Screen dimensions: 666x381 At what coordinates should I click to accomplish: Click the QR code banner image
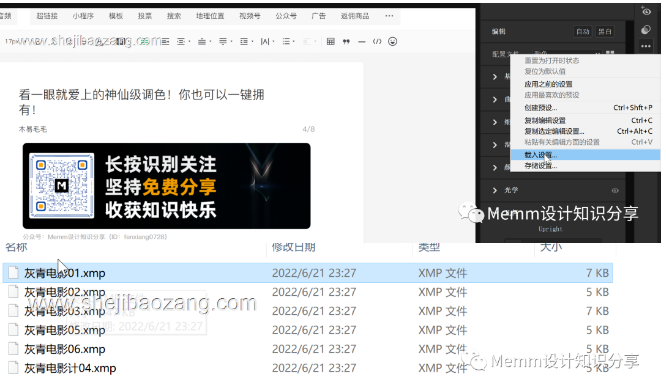pyautogui.click(x=166, y=186)
